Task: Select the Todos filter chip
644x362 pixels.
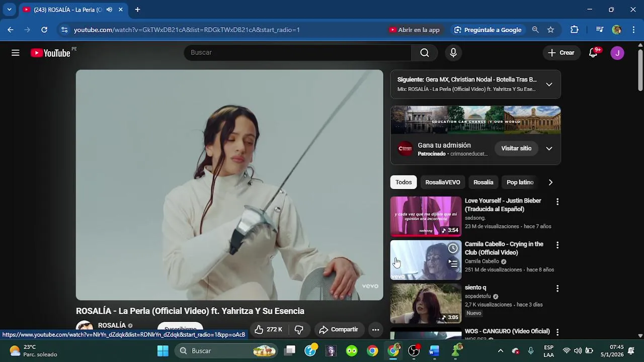Action: [404, 182]
